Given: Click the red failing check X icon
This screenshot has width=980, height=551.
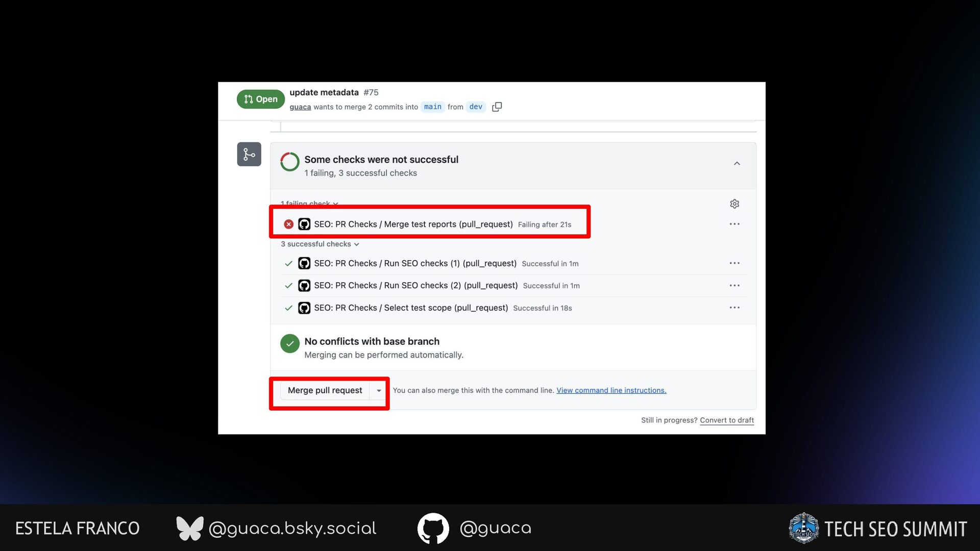Looking at the screenshot, I should click(288, 224).
